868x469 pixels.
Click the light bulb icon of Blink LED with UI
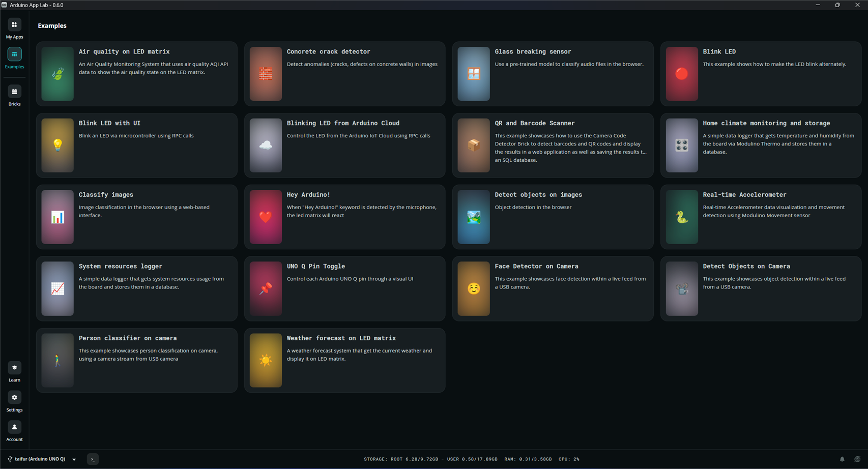[x=57, y=145]
